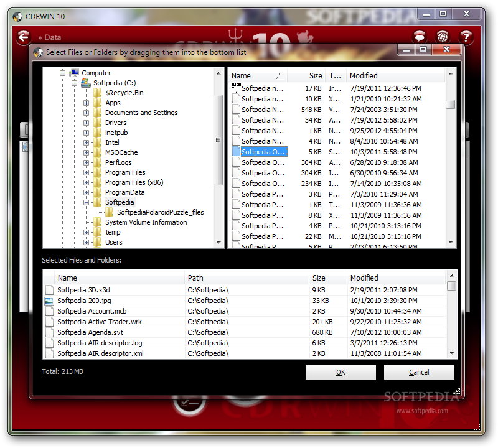The width and height of the screenshot is (498, 448).
Task: Open the question mark help icon
Action: pyautogui.click(x=466, y=37)
